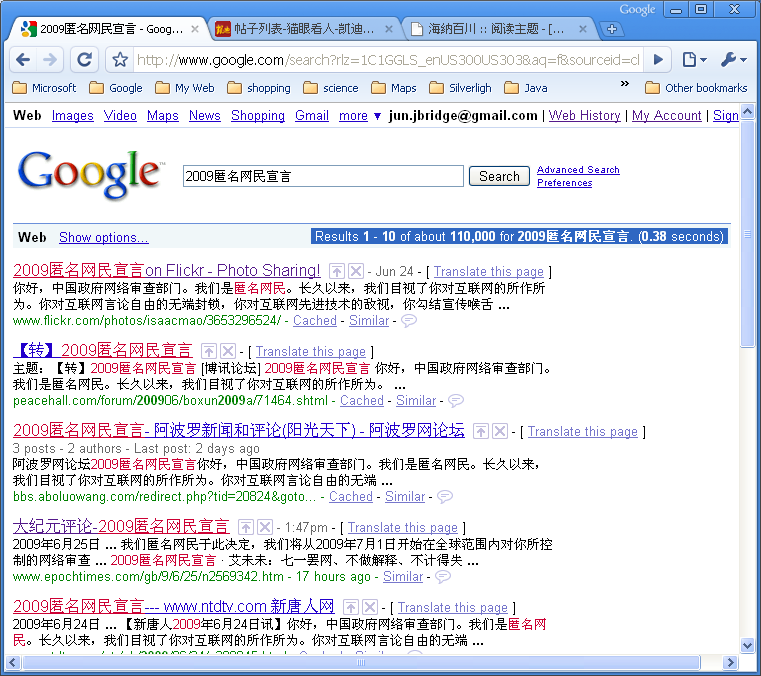Screen dimensions: 761x676
Task: Open the Advanced Search link
Action: coord(578,170)
